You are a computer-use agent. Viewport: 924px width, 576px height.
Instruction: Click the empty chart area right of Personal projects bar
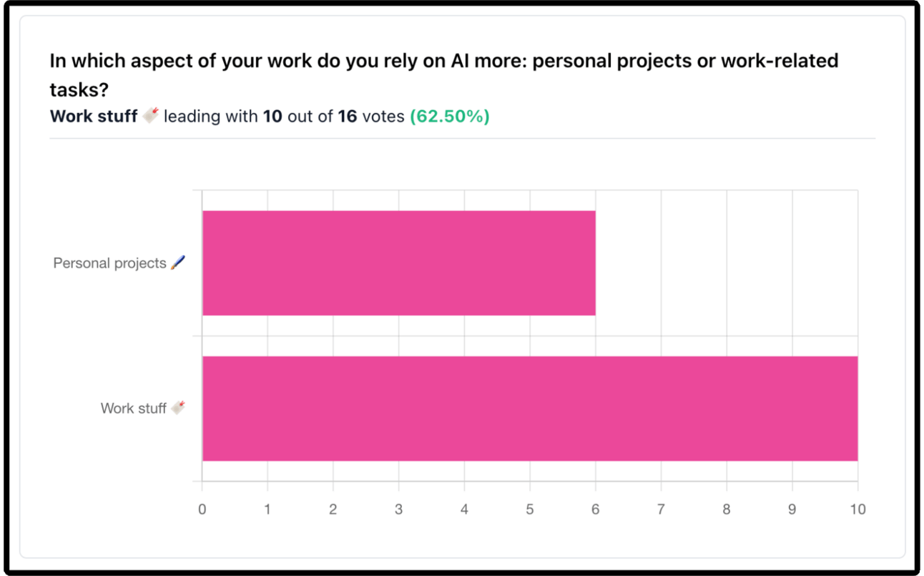click(727, 263)
